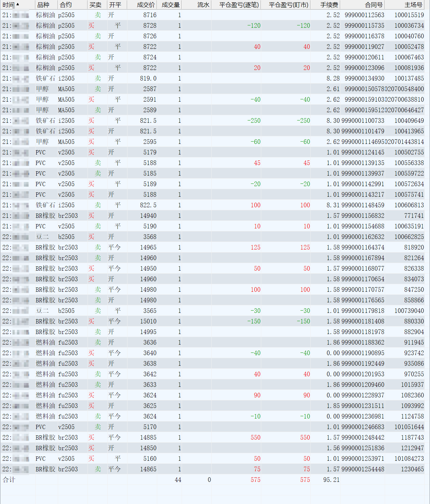Image resolution: width=430 pixels, height=504 pixels.
Task: Sort by 买卖 column header
Action: (x=95, y=5)
